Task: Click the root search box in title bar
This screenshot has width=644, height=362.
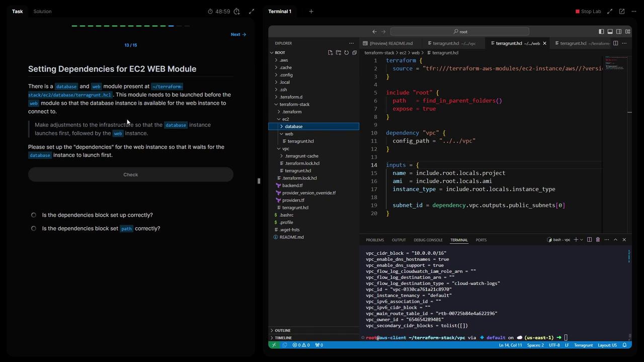Action: 459,32
